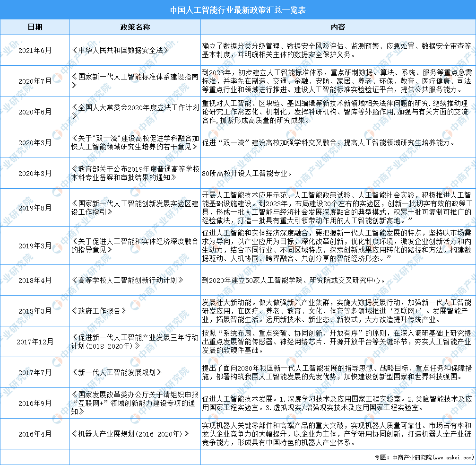Click policy name "《关于促进人工智能和实体经济深度融合的指导意见》"
The height and width of the screenshot is (465, 476).
click(x=135, y=246)
